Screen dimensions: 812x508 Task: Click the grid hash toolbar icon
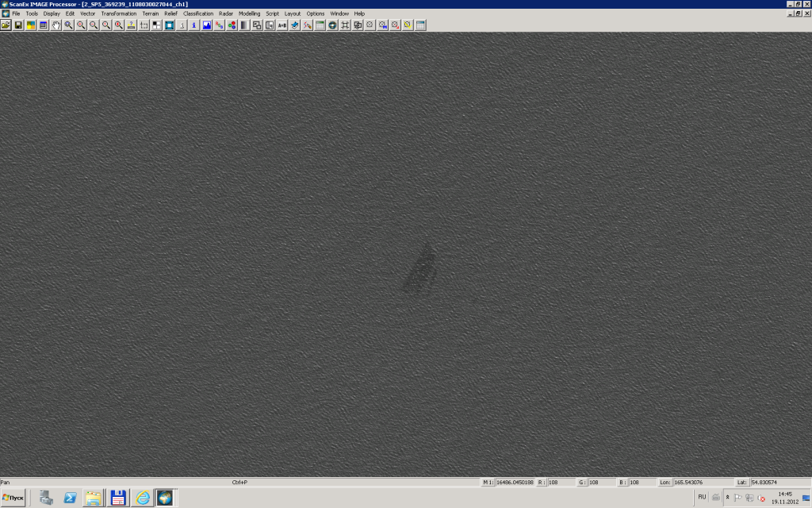[345, 25]
